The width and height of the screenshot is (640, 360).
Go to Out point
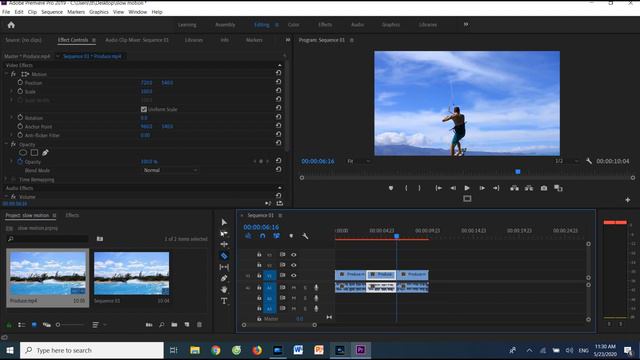click(496, 188)
